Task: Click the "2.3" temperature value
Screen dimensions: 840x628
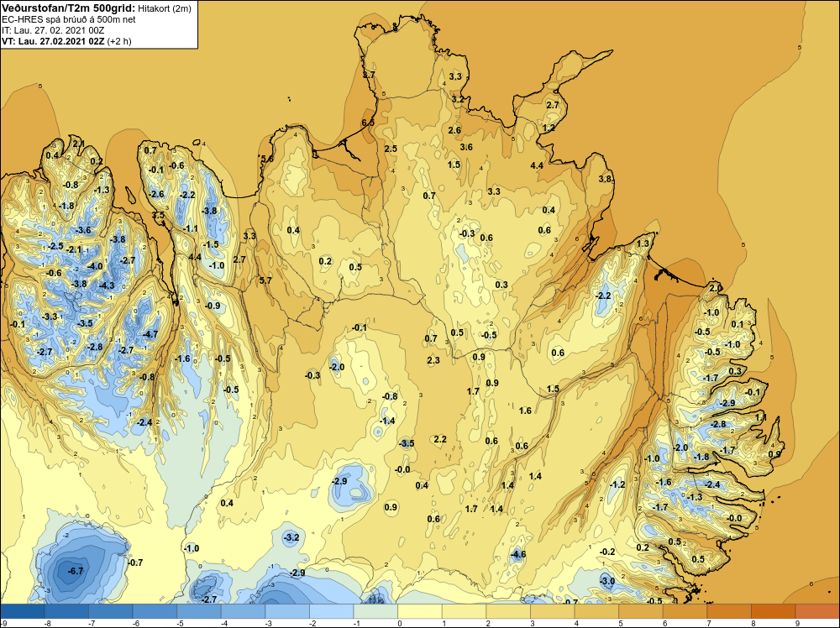Action: (x=433, y=360)
